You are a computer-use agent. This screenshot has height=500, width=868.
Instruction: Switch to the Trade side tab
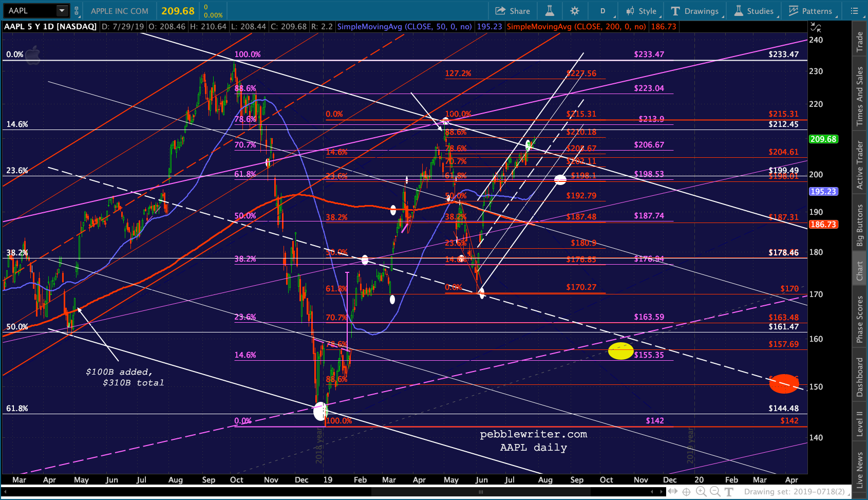tap(859, 42)
